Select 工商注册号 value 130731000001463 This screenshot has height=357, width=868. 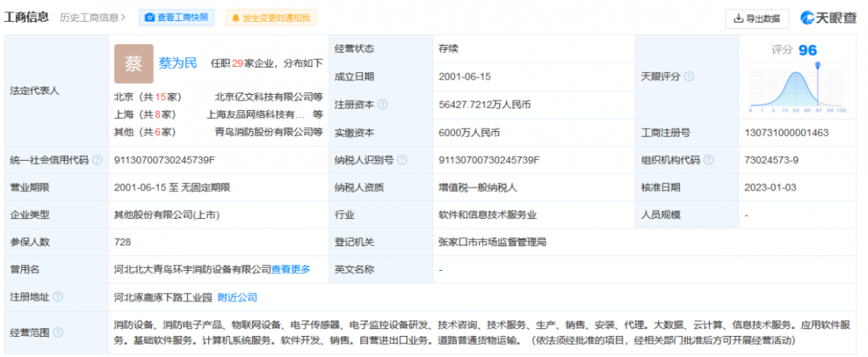pyautogui.click(x=787, y=133)
